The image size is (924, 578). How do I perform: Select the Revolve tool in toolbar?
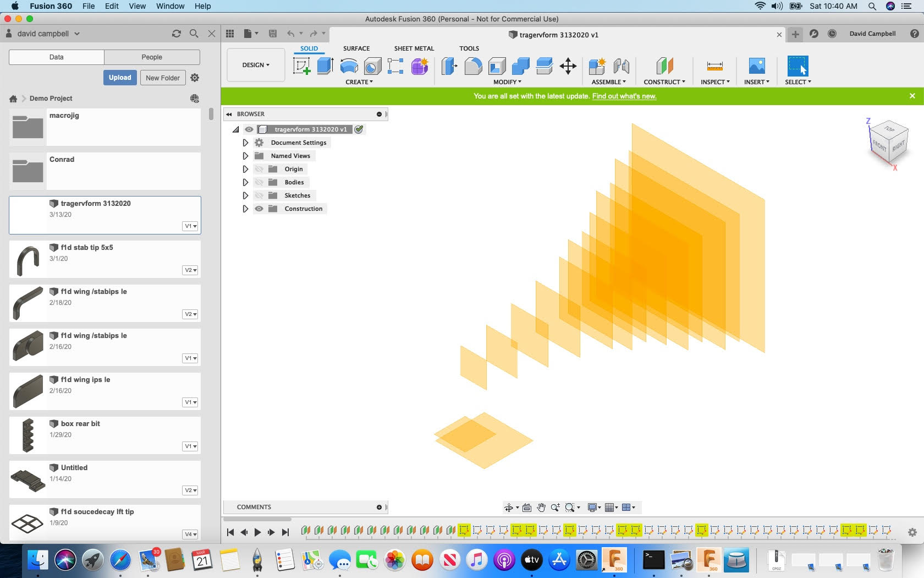click(349, 66)
